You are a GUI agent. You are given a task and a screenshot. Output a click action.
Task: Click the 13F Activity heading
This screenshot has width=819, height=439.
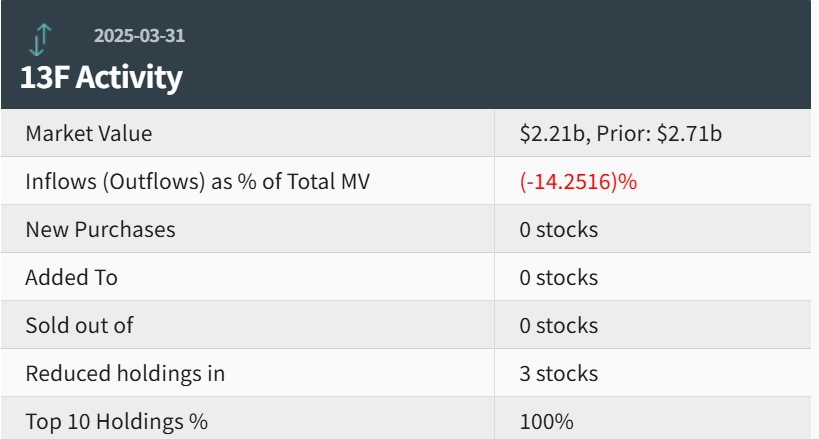pos(101,77)
